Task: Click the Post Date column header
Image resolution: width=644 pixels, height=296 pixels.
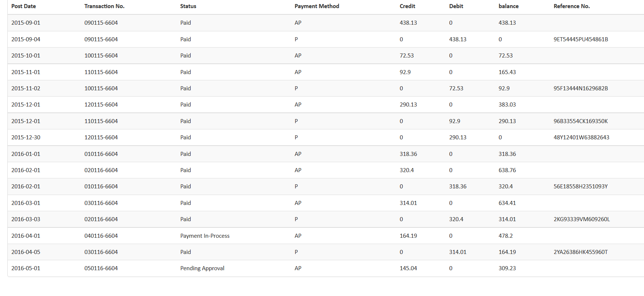Action: [24, 6]
